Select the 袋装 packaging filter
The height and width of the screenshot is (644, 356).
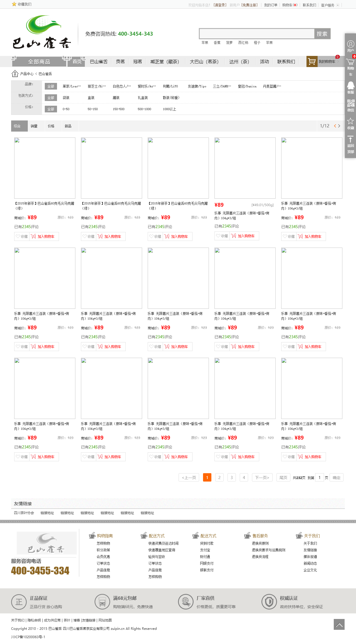point(66,98)
